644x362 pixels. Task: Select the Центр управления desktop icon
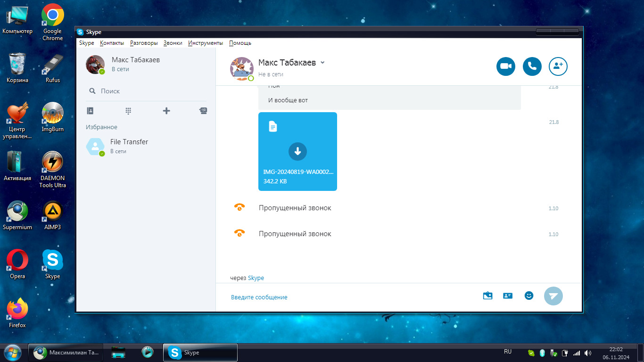pyautogui.click(x=17, y=121)
